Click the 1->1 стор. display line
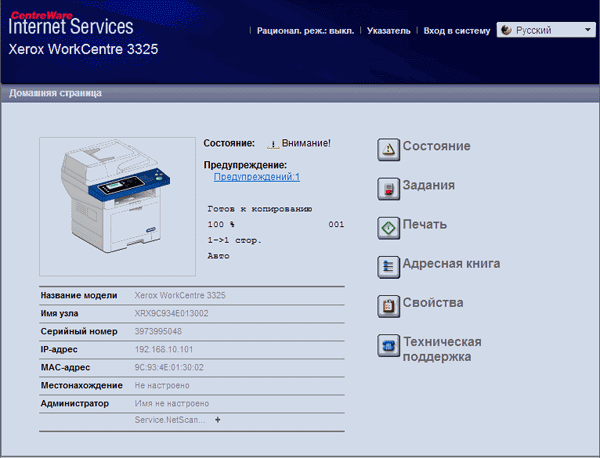600x458 pixels. coord(234,240)
